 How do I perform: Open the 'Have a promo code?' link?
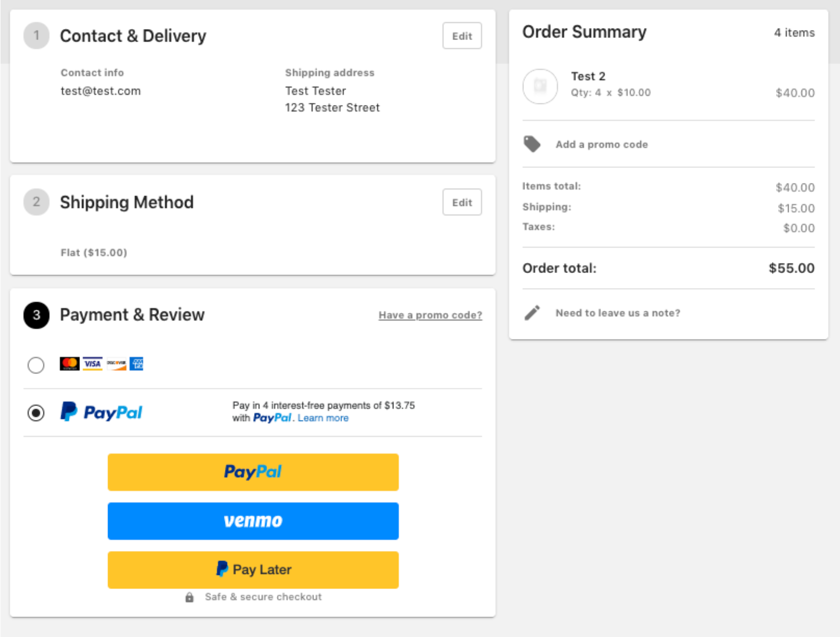[430, 315]
